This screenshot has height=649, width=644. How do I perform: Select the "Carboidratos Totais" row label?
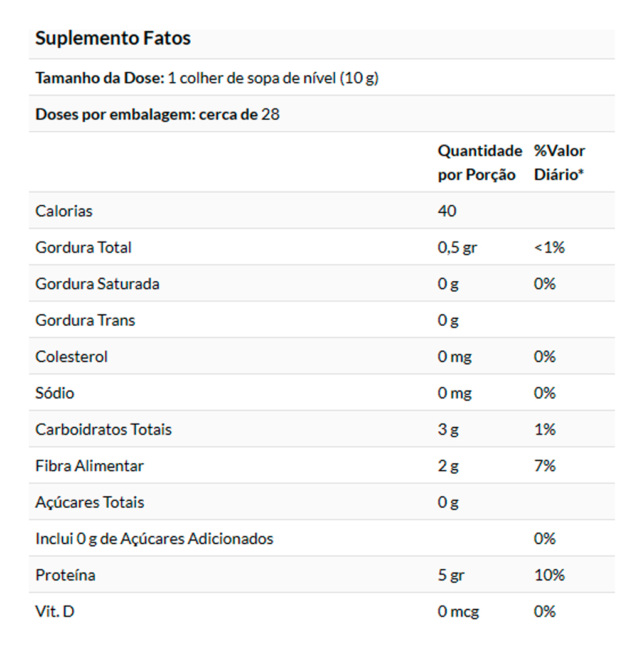[x=104, y=429]
